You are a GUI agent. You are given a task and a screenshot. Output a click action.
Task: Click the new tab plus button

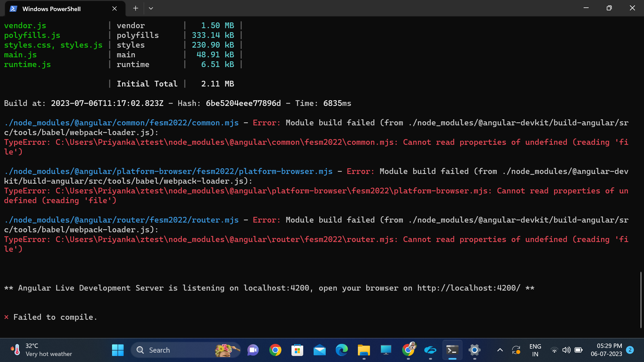coord(136,8)
